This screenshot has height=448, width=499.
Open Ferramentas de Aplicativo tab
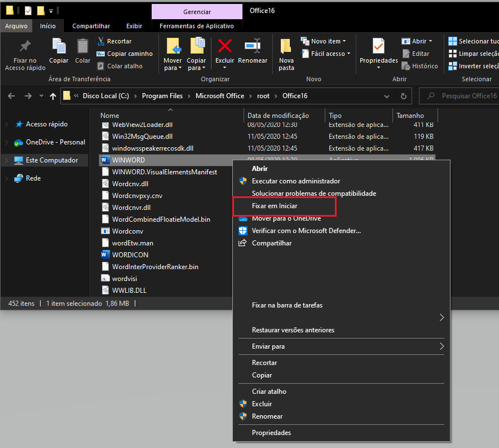[197, 26]
